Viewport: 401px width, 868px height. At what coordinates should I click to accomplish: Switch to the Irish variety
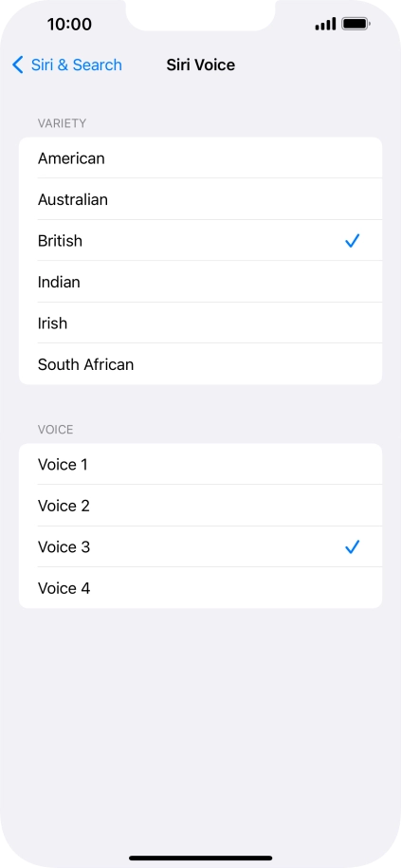click(200, 323)
